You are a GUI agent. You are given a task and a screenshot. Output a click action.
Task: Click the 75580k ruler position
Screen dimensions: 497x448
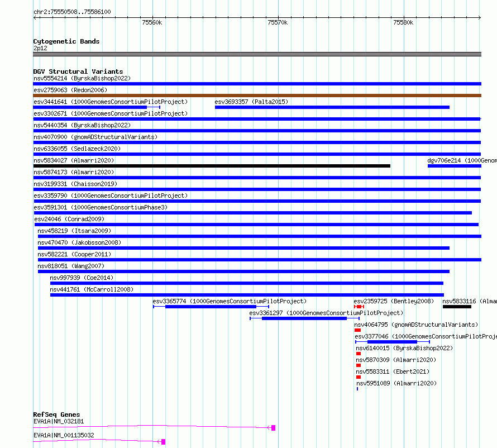[403, 22]
